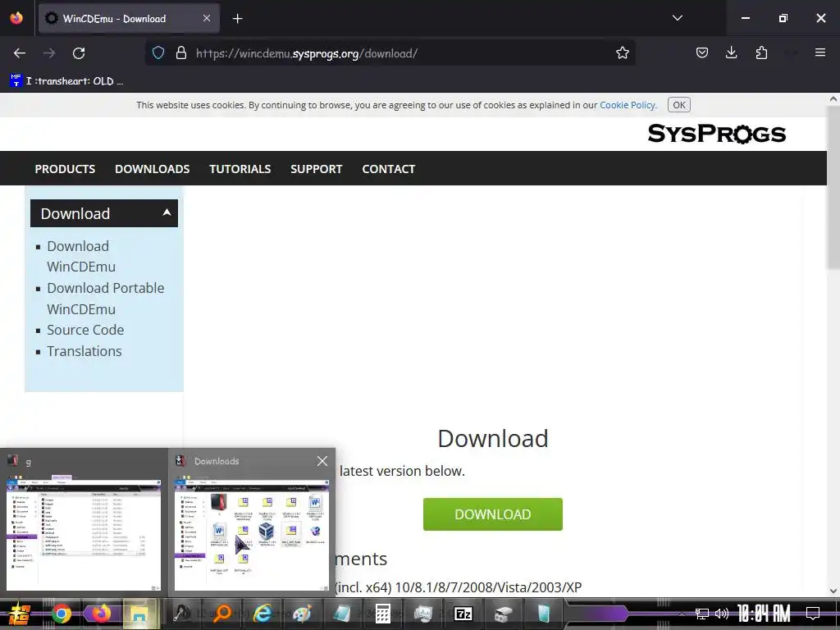The height and width of the screenshot is (630, 840).
Task: Open TUTORIALS in navigation bar
Action: (x=240, y=169)
